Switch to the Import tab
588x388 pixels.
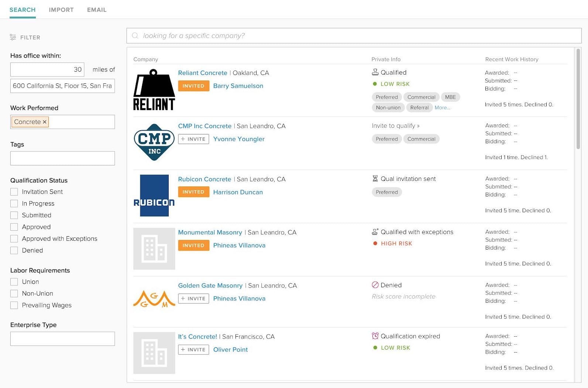point(61,10)
